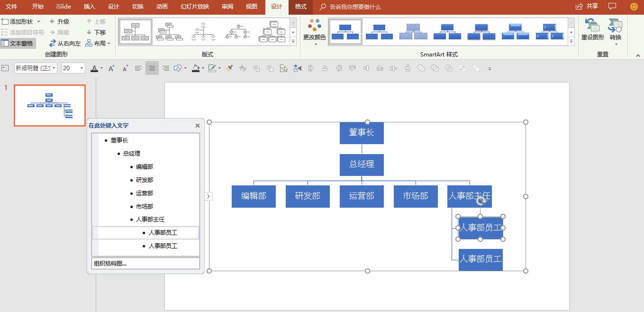The height and width of the screenshot is (312, 644).
Task: Click the Align Left objects icon
Action: click(x=311, y=68)
